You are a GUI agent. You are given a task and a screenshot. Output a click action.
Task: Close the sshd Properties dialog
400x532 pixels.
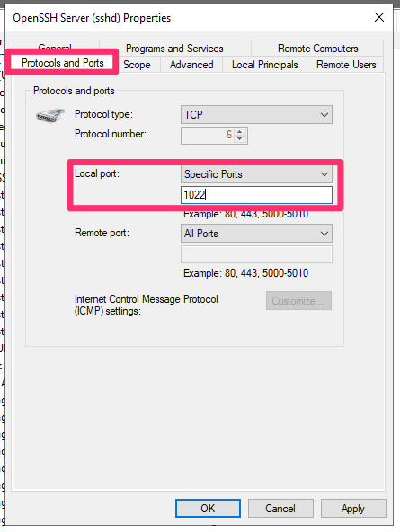point(379,17)
